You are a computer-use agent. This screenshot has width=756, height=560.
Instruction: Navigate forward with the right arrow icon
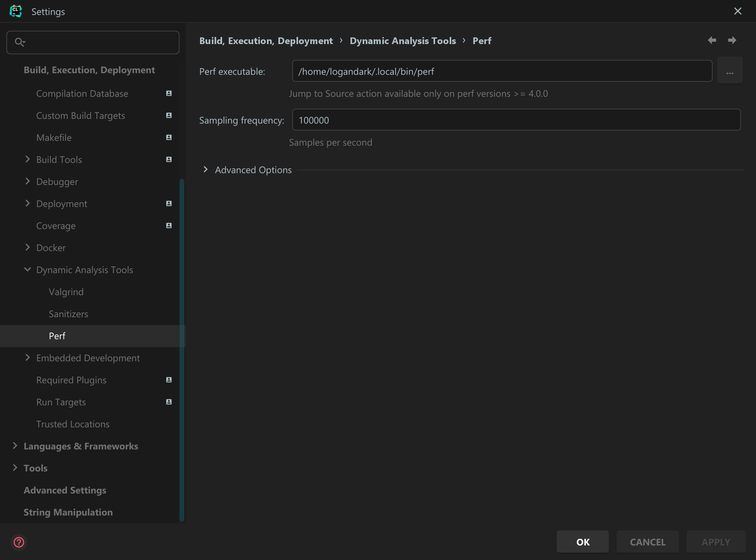pos(732,40)
